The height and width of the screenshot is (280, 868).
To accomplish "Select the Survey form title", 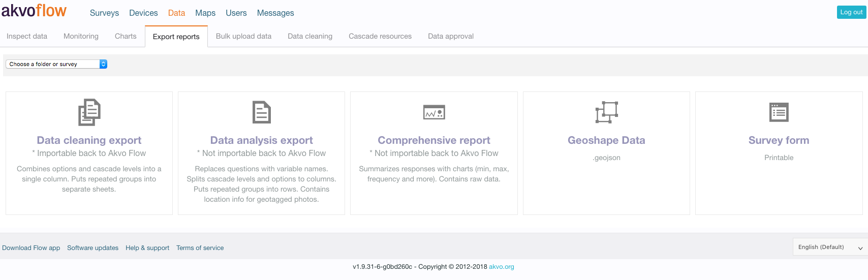I will pos(779,140).
